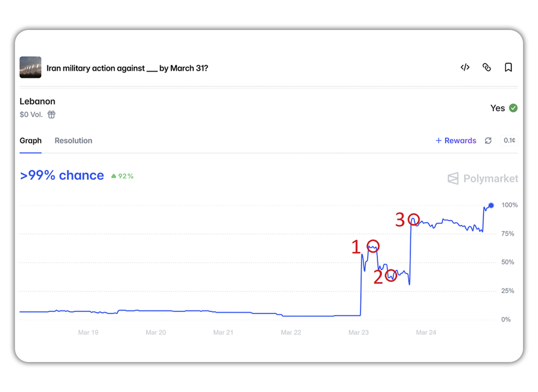
Task: Click the refresh arrows icon
Action: click(x=488, y=141)
